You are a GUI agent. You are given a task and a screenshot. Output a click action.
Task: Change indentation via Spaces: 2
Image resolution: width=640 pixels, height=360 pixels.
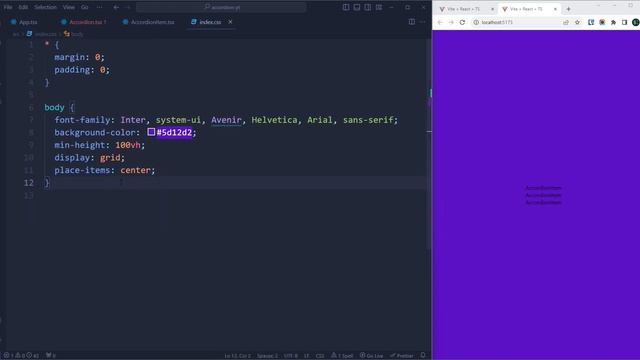(267, 356)
